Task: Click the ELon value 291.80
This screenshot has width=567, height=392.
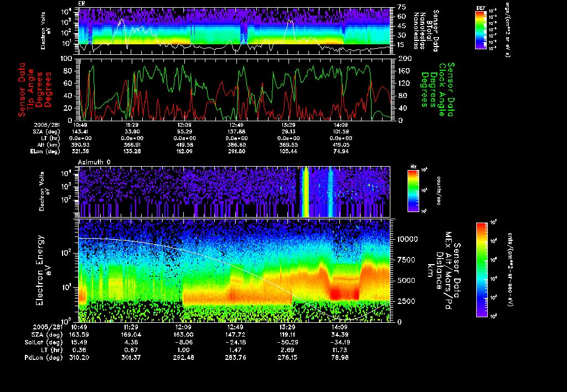Action: click(x=236, y=151)
